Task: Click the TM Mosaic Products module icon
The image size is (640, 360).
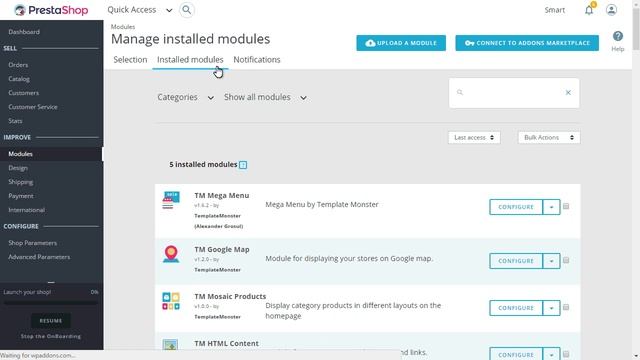Action: pyautogui.click(x=171, y=301)
